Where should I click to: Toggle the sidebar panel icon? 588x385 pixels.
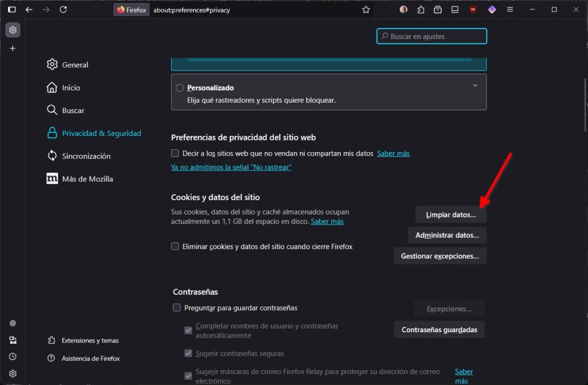point(12,9)
